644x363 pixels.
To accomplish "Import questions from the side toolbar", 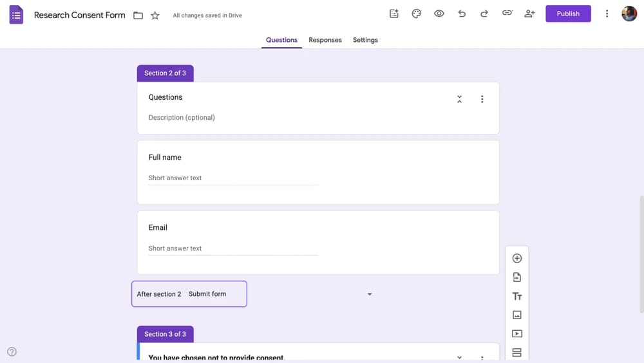I will pos(516,277).
